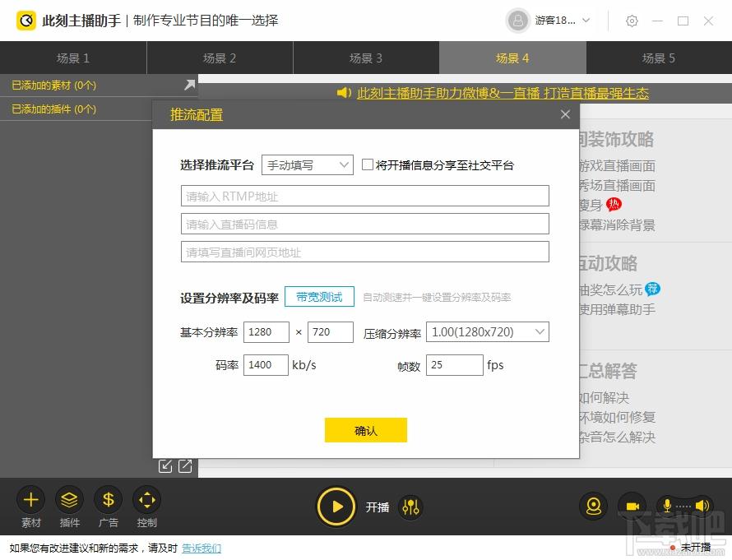Viewport: 732px width, 560px height.
Task: Click the video camera recording icon
Action: (632, 507)
